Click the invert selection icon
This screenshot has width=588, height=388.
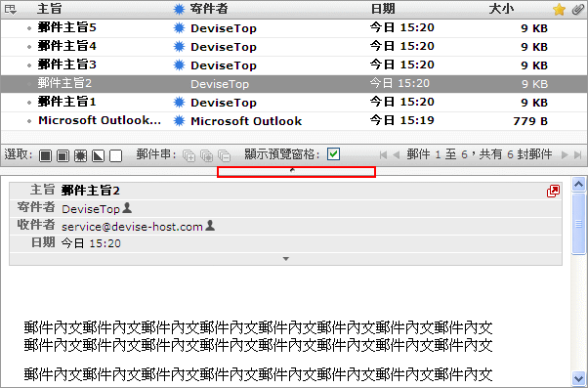[x=99, y=155]
